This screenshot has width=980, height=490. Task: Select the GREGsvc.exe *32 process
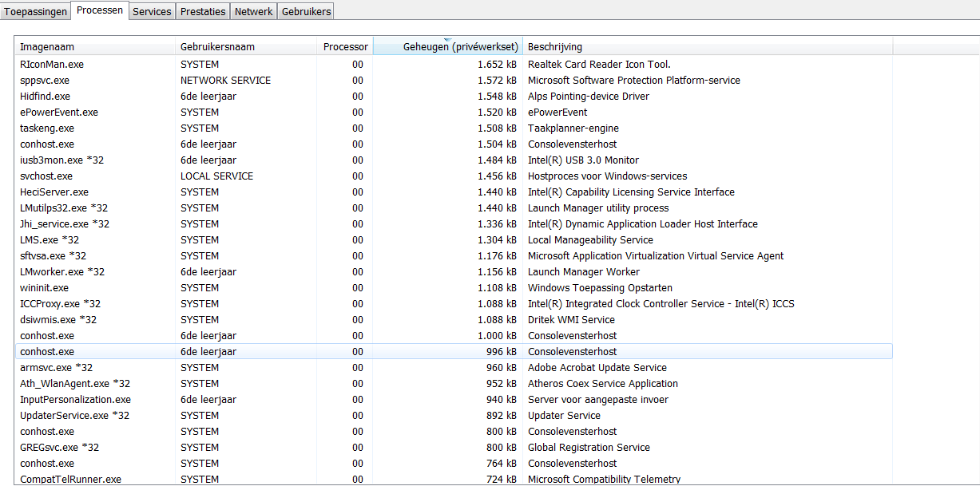[59, 448]
